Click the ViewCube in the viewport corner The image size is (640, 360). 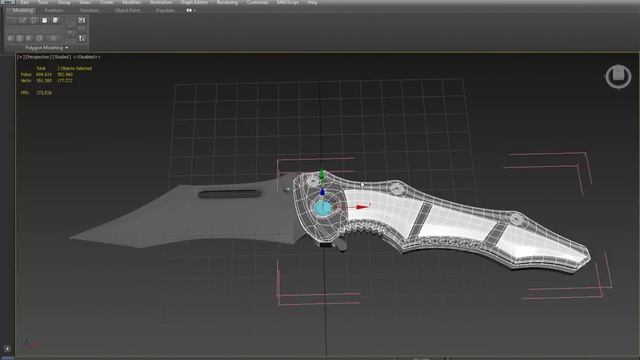pos(618,76)
